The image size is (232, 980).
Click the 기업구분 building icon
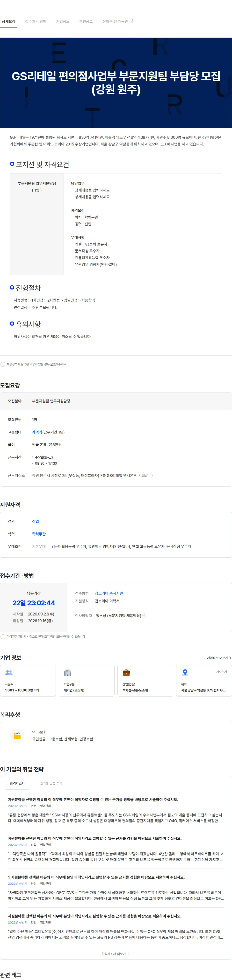pos(67,673)
